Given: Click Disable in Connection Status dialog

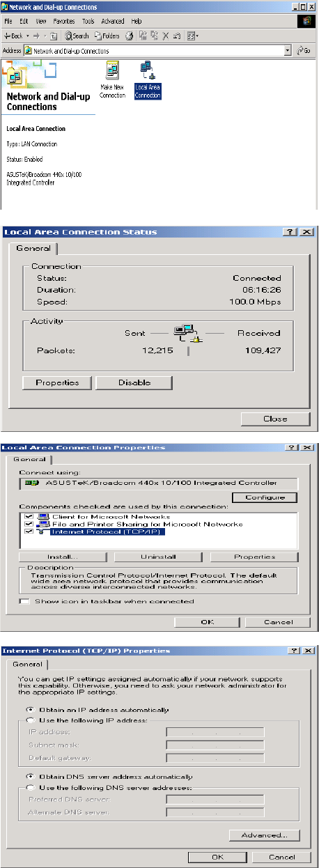Looking at the screenshot, I should point(134,382).
